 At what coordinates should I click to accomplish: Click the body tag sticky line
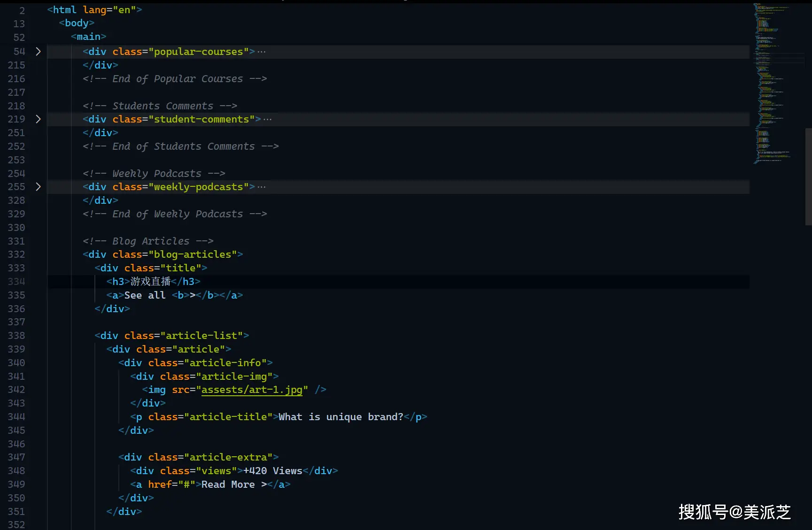point(77,23)
